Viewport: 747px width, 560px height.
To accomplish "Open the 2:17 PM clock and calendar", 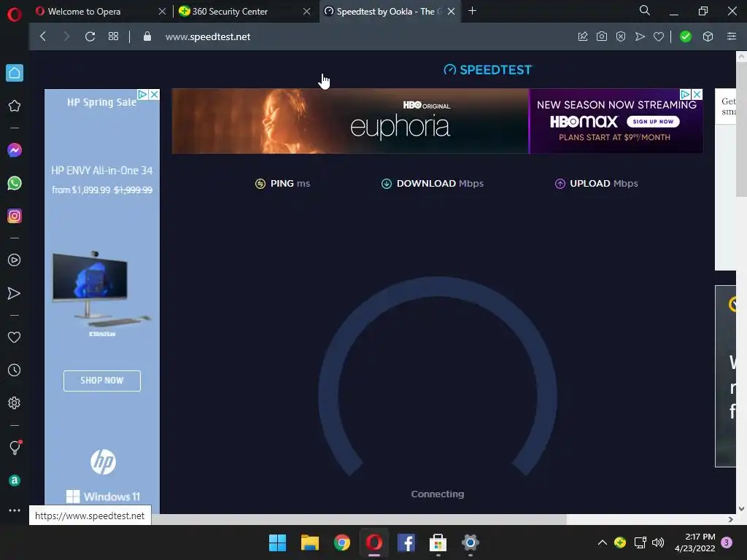I will click(x=695, y=542).
